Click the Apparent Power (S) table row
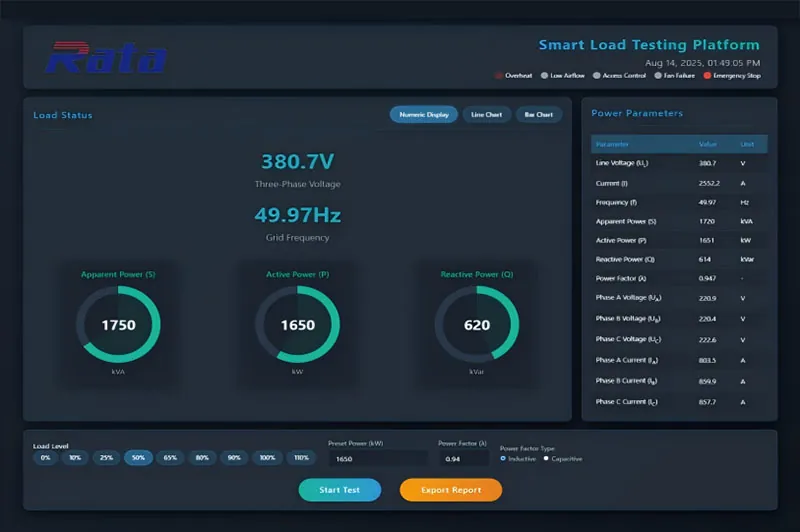 pos(679,221)
